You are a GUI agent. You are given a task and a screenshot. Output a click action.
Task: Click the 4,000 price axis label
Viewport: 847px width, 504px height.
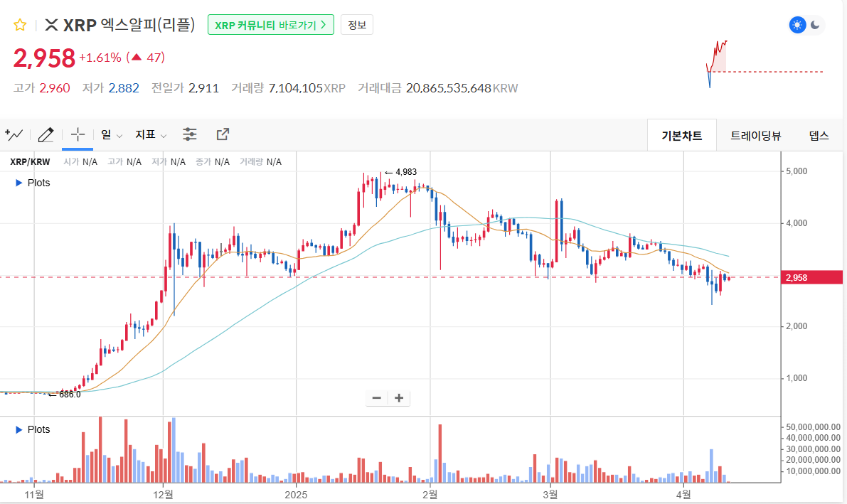[797, 223]
